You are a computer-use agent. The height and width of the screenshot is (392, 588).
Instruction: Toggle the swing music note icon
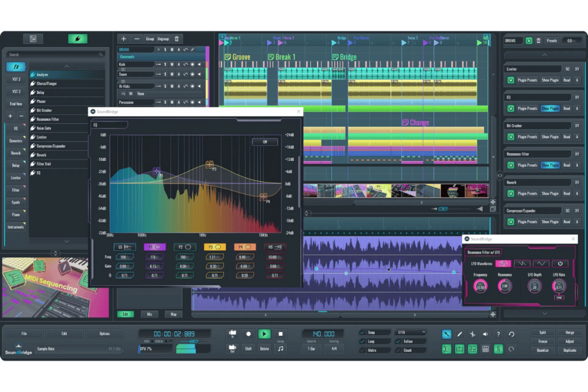280,348
